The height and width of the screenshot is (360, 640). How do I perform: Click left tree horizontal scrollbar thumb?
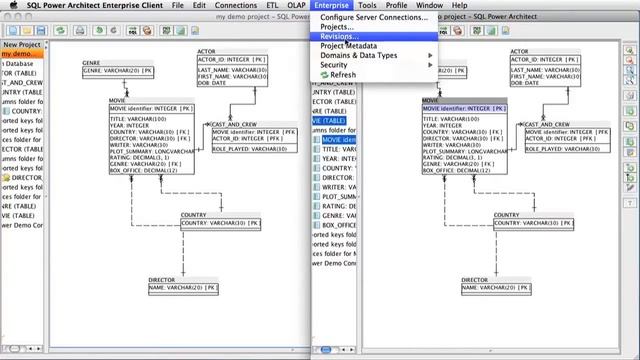pyautogui.click(x=15, y=349)
